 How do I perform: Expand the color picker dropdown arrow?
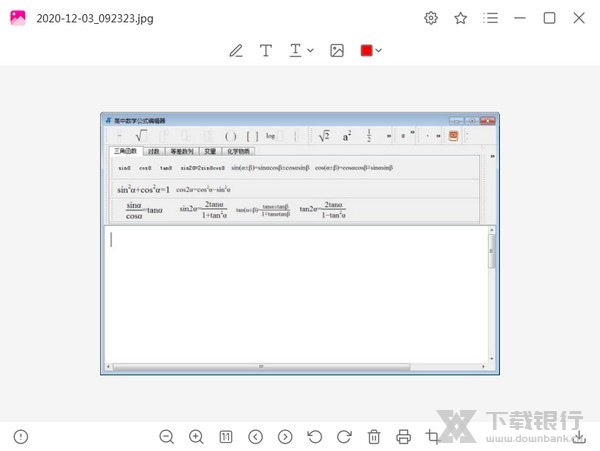(x=379, y=51)
